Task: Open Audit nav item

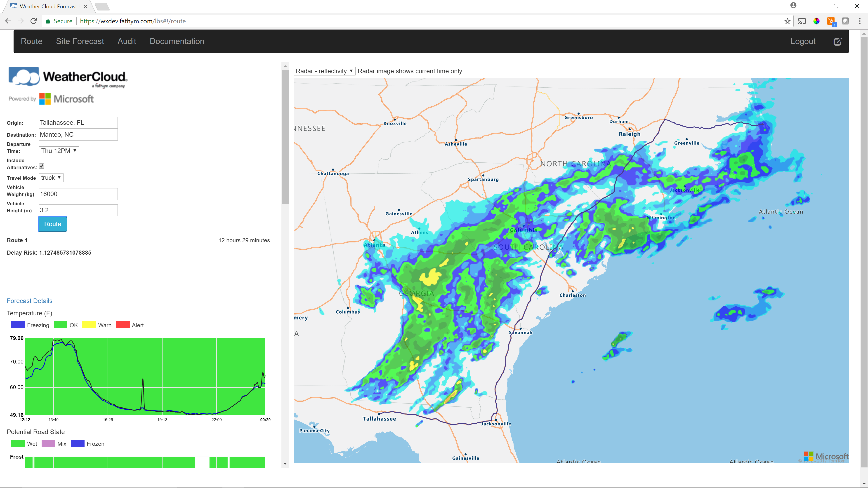Action: (x=127, y=41)
